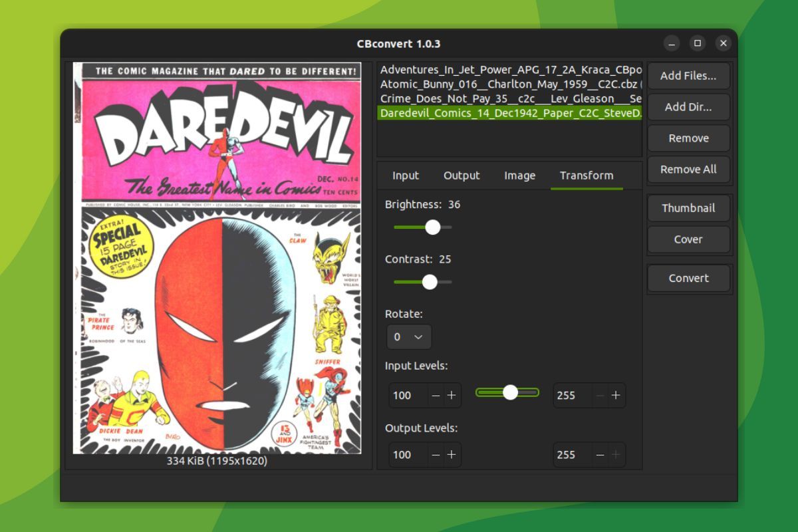Decrease Output Levels lower value using minus
This screenshot has height=532, width=798.
click(436, 455)
